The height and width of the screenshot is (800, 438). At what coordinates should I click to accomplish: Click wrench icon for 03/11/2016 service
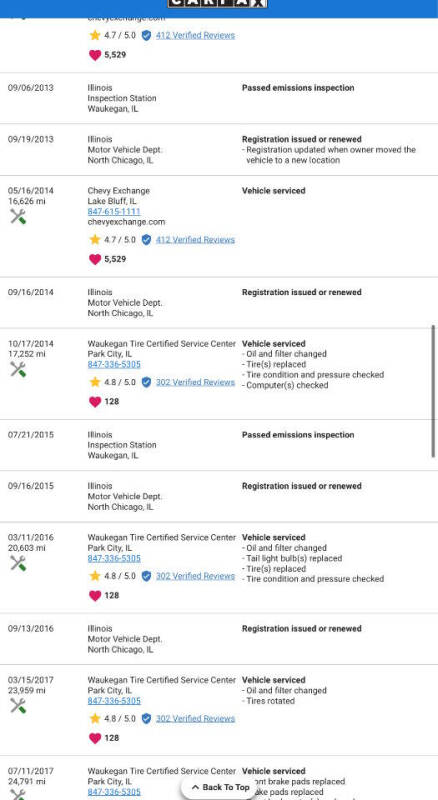[x=18, y=563]
